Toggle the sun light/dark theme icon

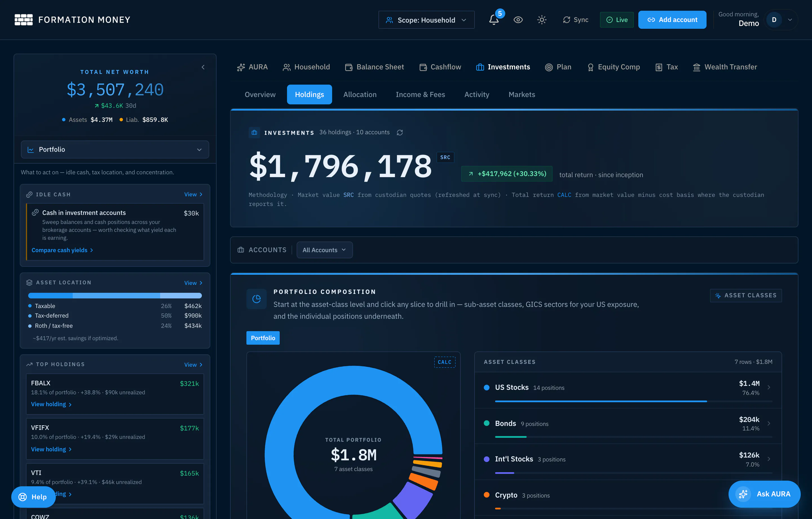coord(542,19)
